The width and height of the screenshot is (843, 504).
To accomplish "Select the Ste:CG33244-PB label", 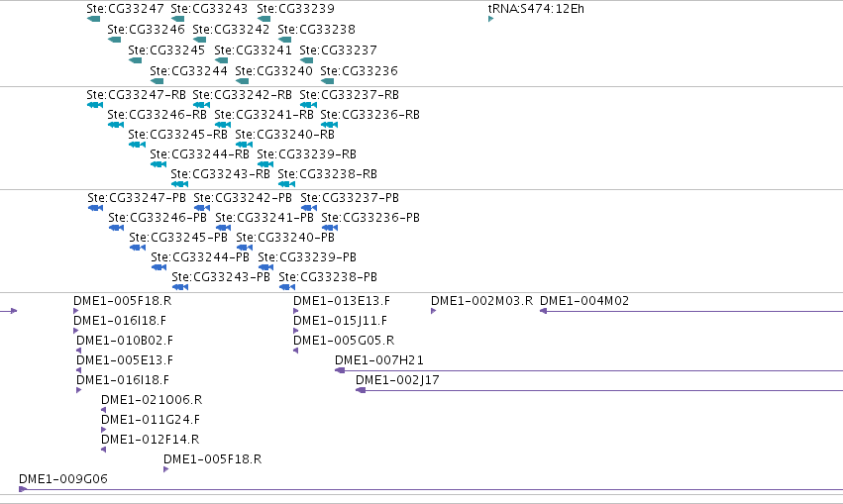I will click(200, 257).
